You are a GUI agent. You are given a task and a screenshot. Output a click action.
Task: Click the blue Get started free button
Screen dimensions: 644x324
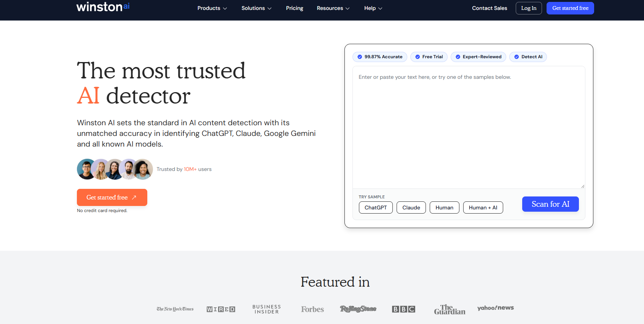coord(570,8)
